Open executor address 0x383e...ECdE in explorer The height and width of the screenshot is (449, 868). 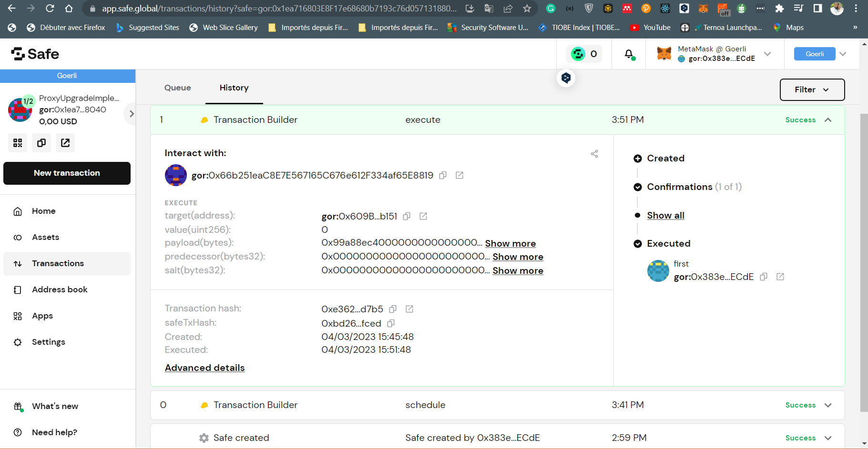click(780, 277)
